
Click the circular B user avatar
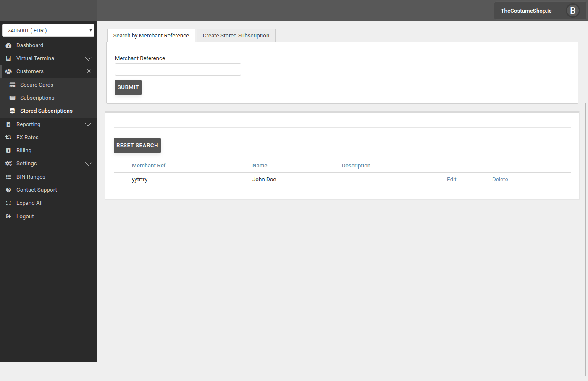(x=572, y=11)
